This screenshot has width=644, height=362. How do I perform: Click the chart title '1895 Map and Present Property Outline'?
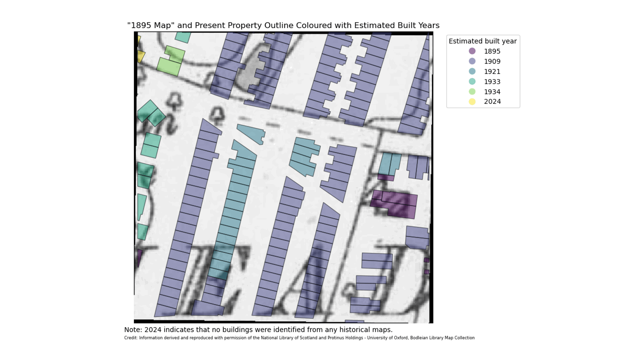pos(283,25)
